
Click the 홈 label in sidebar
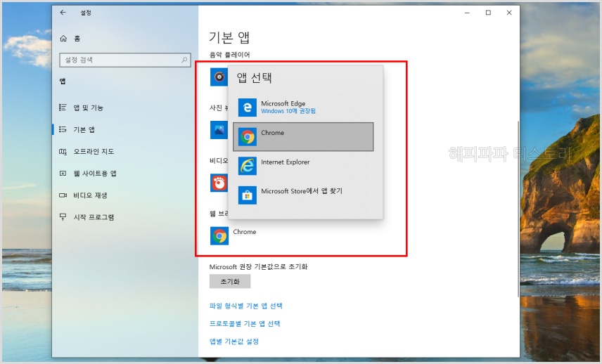coord(77,39)
